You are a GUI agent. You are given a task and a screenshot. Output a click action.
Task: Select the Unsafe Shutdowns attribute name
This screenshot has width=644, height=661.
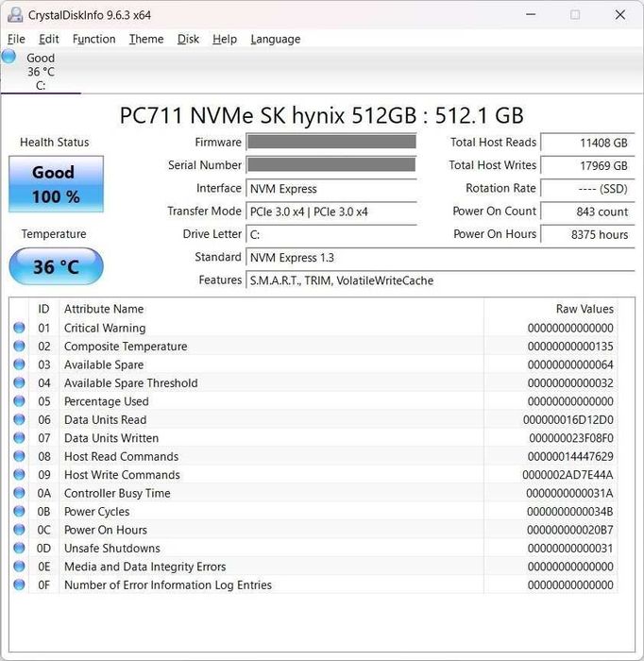[112, 548]
